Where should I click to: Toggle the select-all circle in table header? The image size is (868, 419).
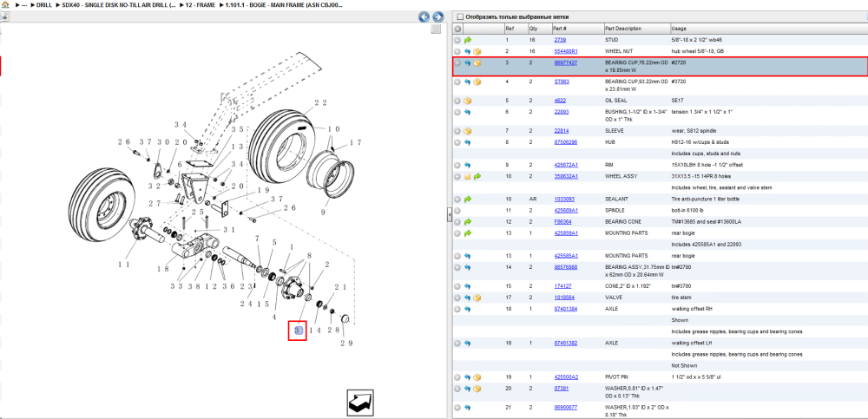(x=457, y=29)
